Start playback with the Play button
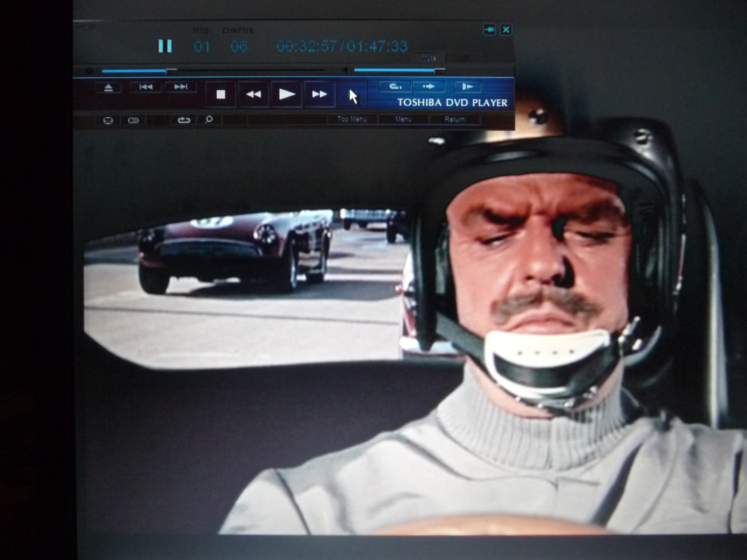The height and width of the screenshot is (560, 747). tap(287, 94)
